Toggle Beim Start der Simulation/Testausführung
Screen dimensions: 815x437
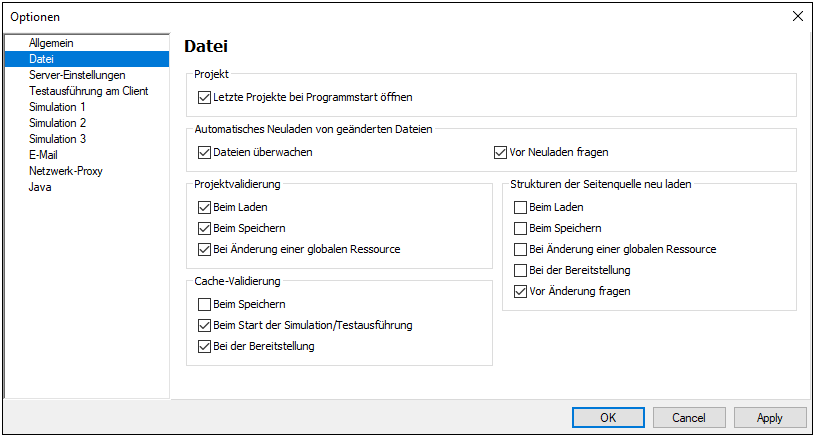tap(205, 325)
